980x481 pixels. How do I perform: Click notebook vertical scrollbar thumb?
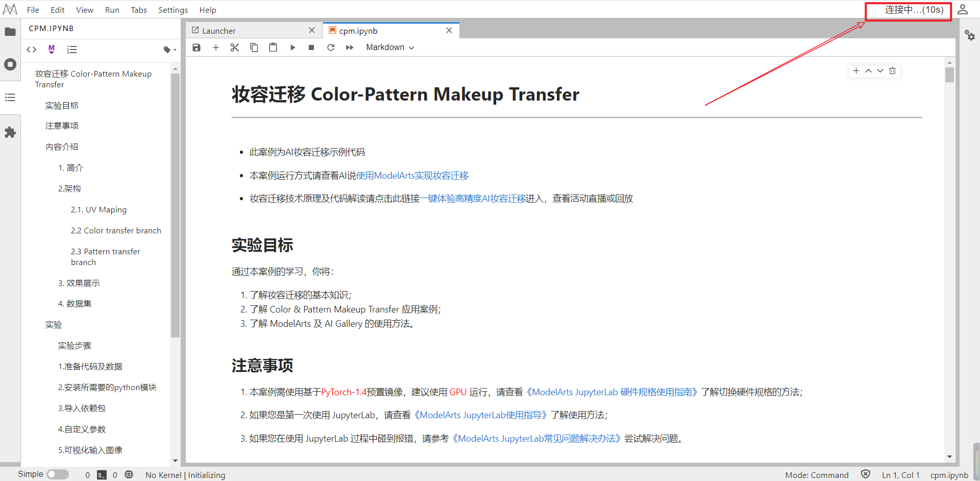[x=949, y=75]
